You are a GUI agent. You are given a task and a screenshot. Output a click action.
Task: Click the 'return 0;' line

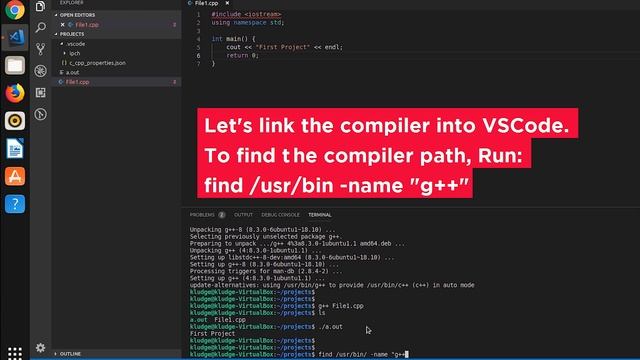[242, 56]
